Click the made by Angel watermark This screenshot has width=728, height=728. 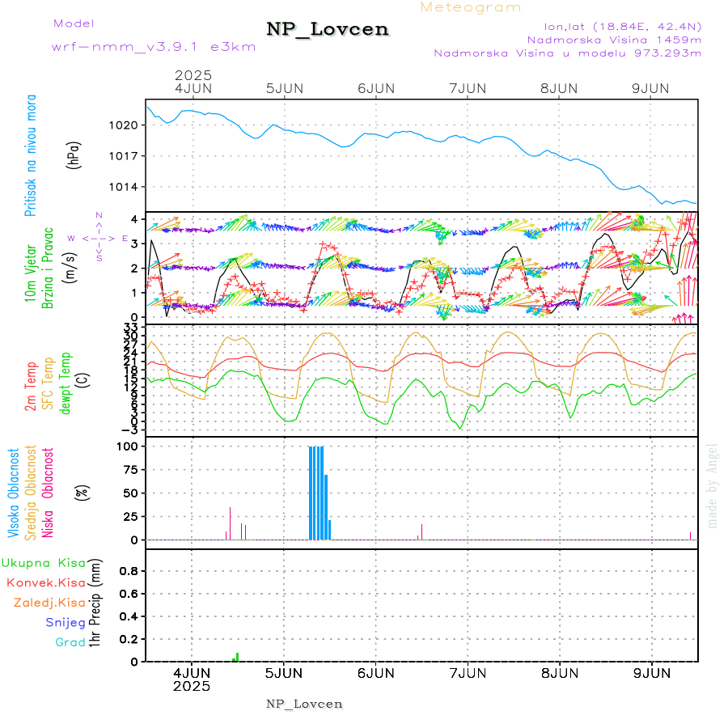pos(713,485)
